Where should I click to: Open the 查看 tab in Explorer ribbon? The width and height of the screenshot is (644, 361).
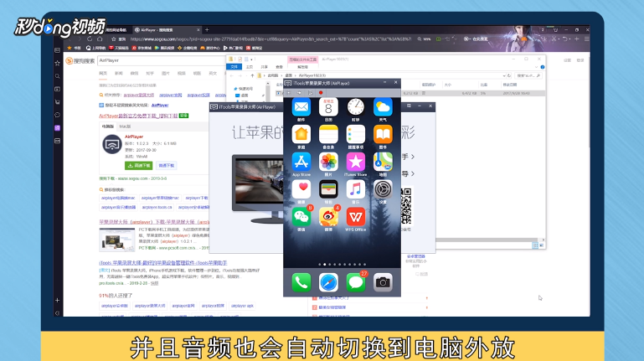279,67
